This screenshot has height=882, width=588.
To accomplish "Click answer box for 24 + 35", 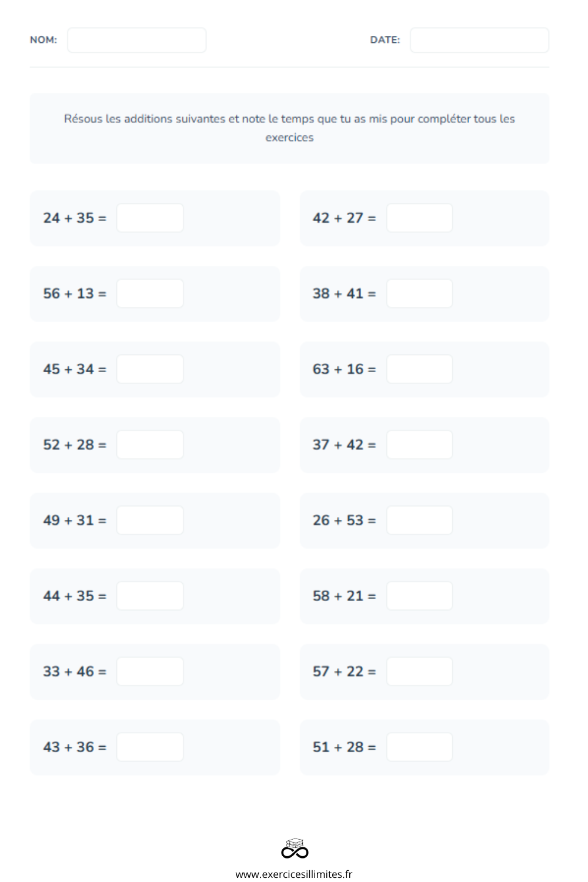I will click(x=150, y=218).
